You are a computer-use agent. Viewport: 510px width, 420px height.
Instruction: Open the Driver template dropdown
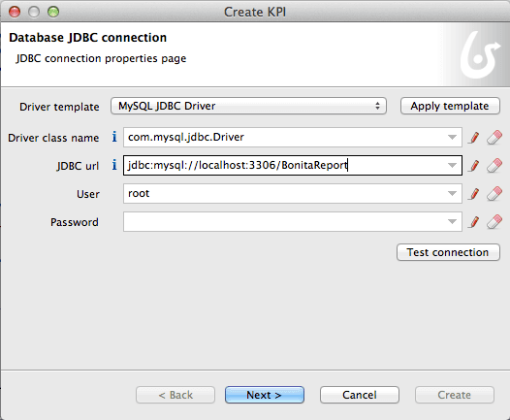point(248,106)
